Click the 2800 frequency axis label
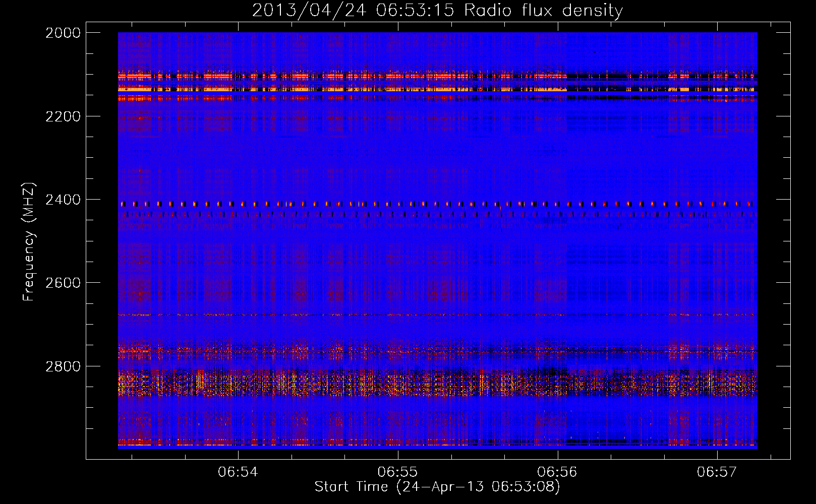Screen dimensions: 816x504 [63, 366]
